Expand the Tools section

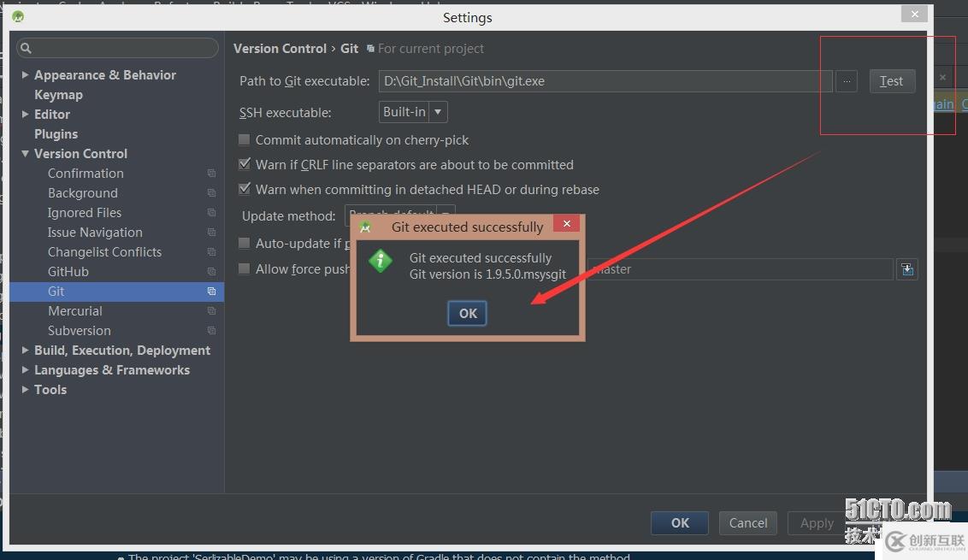click(x=26, y=390)
